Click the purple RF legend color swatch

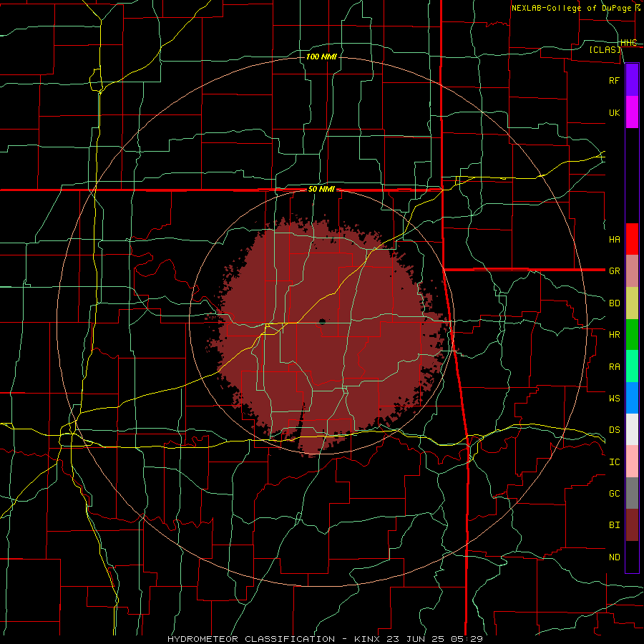click(632, 80)
